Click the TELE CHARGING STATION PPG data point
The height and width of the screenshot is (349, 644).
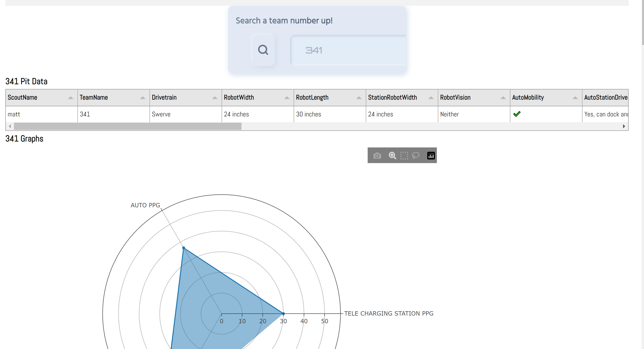point(283,313)
